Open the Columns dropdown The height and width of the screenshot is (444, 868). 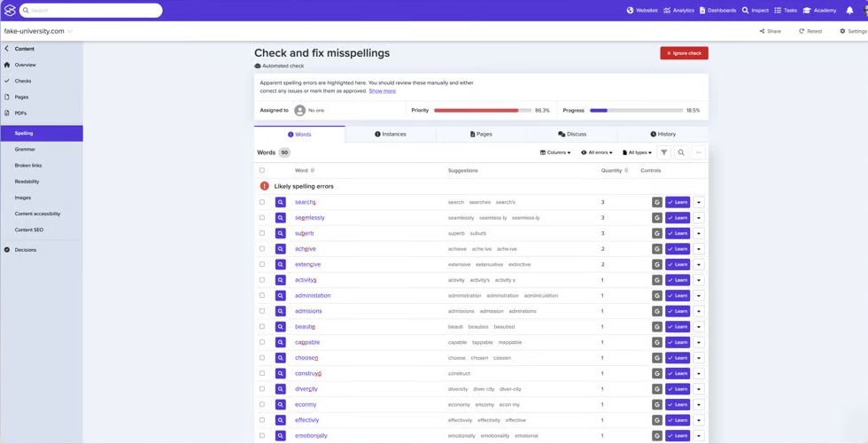coord(555,152)
